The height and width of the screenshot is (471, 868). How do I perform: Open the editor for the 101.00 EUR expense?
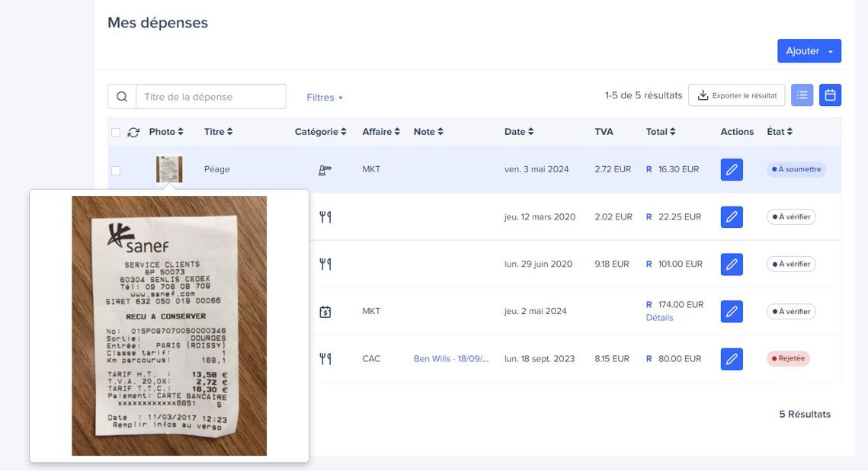[732, 264]
